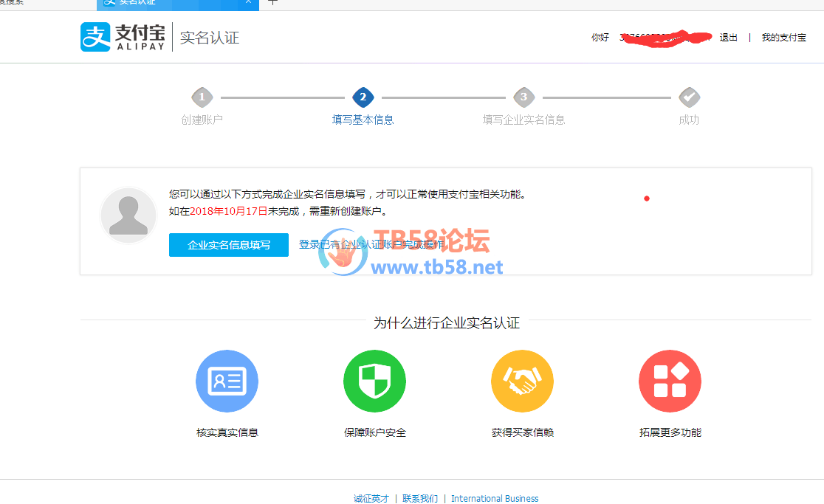Screen dimensions: 824x504
Task: Click the 实名认证 header title text
Action: [210, 38]
